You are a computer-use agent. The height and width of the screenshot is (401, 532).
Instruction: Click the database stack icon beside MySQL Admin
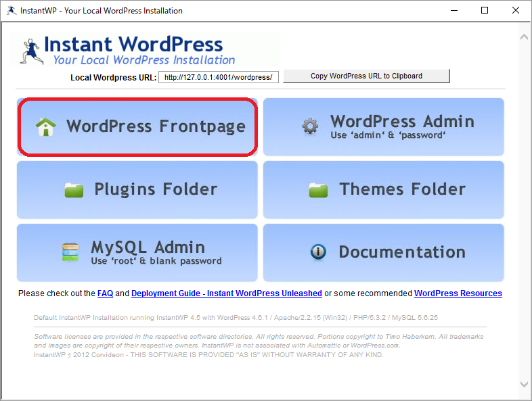pyautogui.click(x=70, y=252)
